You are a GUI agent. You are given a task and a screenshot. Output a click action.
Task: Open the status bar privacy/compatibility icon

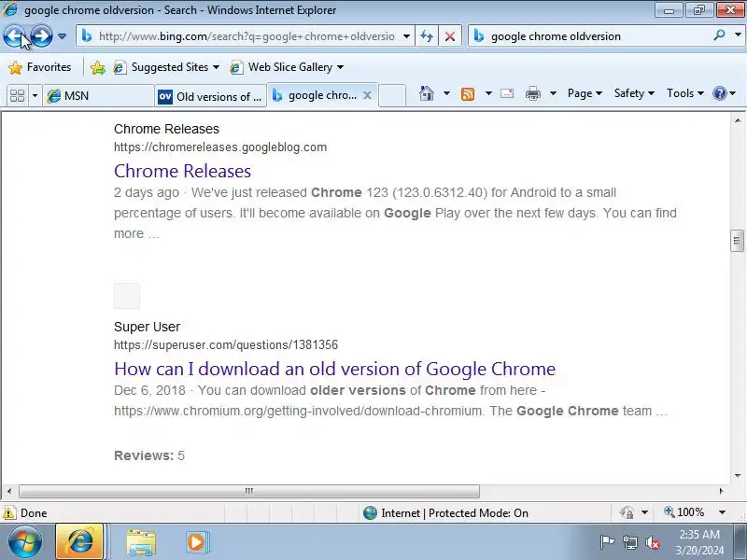tap(627, 512)
